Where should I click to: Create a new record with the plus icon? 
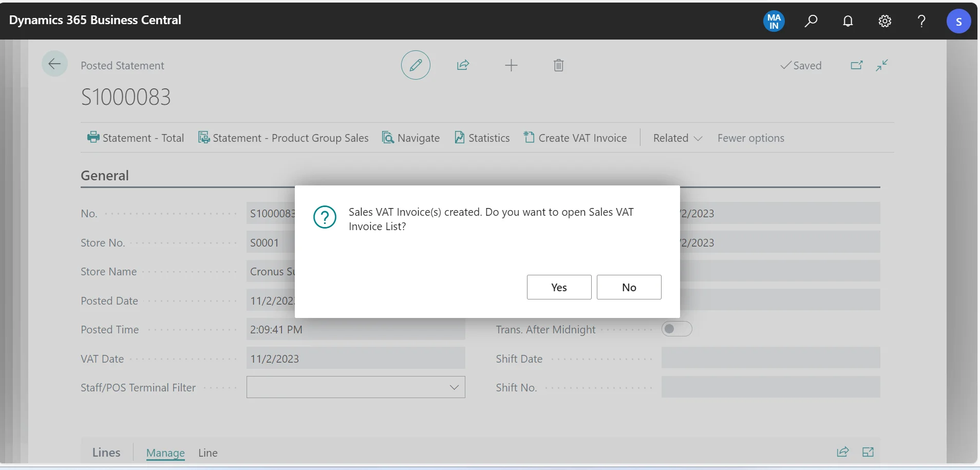(x=511, y=65)
